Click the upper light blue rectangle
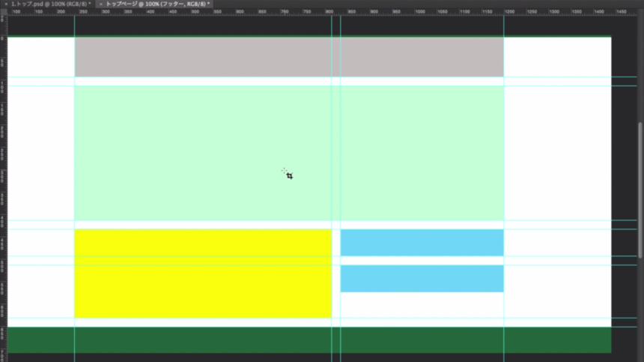This screenshot has height=362, width=644. click(422, 242)
